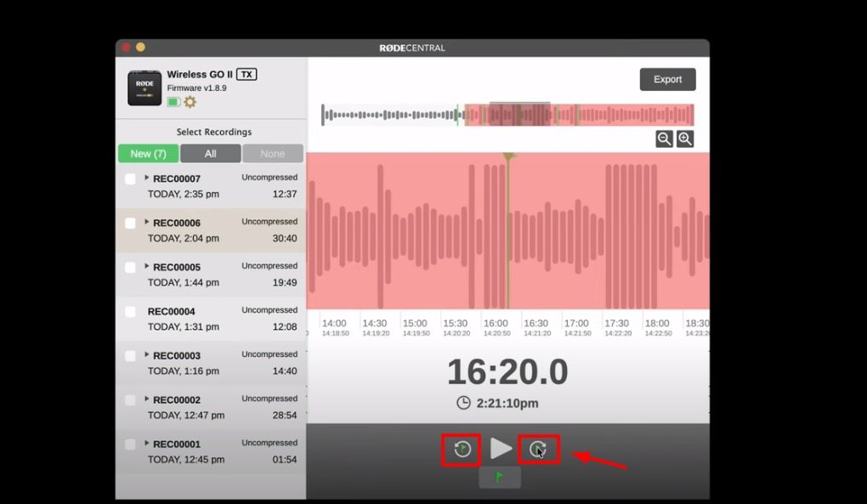
Task: Click the 30:40 duration of REC00006
Action: pyautogui.click(x=284, y=238)
